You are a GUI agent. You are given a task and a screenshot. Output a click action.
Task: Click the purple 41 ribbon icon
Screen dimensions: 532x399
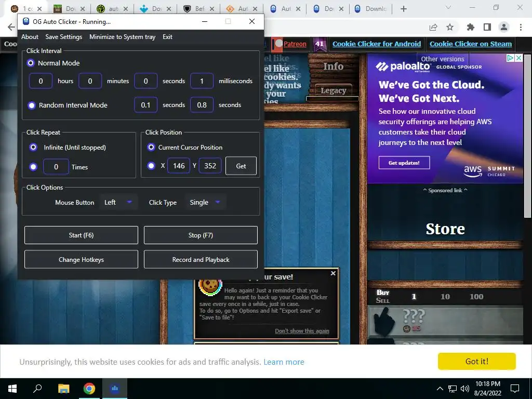tap(320, 44)
